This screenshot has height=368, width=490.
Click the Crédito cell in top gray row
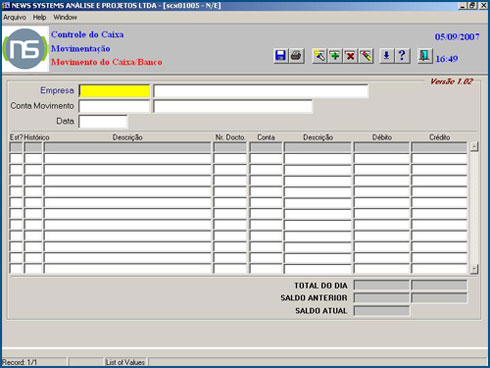coord(439,147)
